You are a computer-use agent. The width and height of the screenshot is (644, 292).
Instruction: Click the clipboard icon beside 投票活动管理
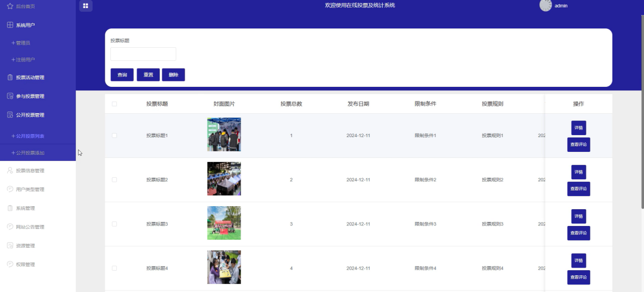pos(10,77)
